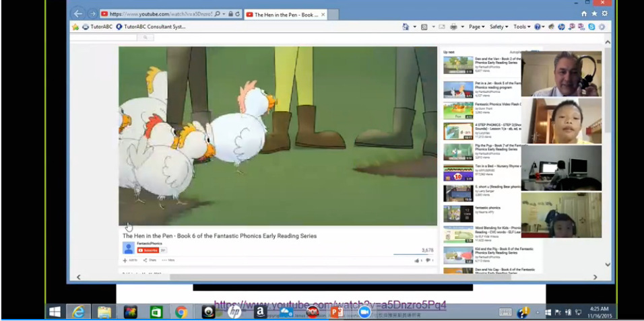Click Add to below the video
This screenshot has width=644, height=321.
click(x=130, y=260)
